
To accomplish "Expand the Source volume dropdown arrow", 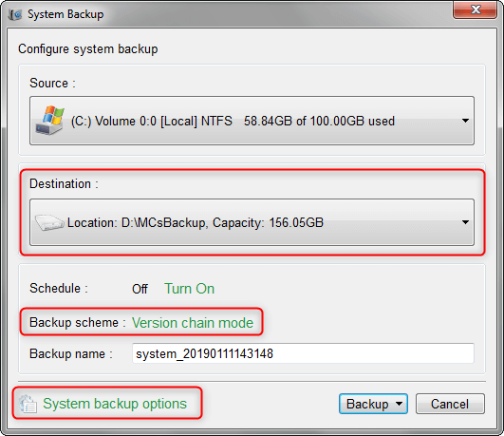I will pos(465,121).
